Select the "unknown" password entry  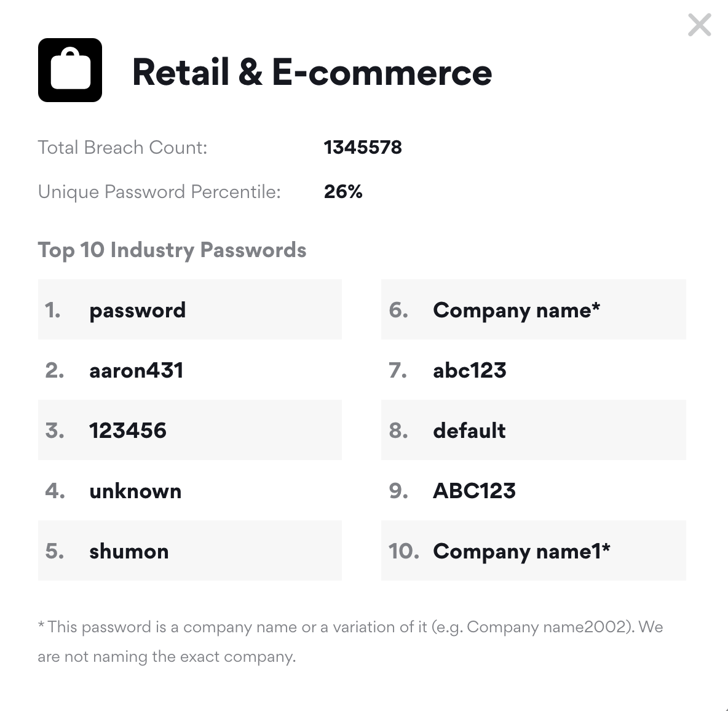tap(135, 491)
